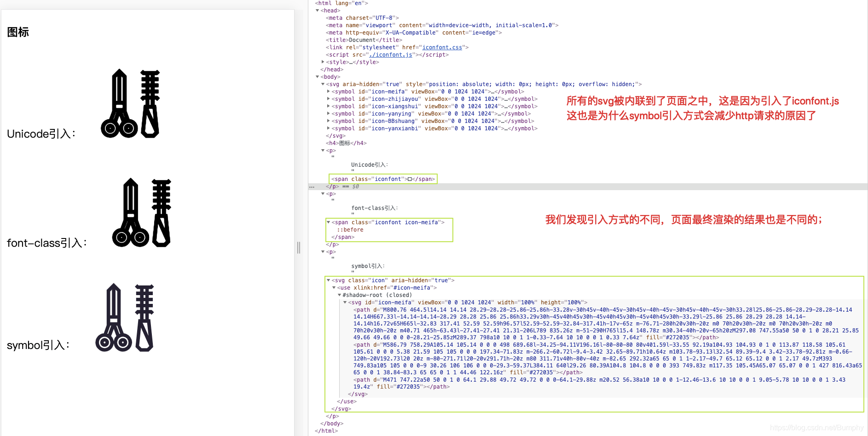Click the comb icon in font-class引入 section
Viewport: 868px width, 436px height.
tap(161, 212)
